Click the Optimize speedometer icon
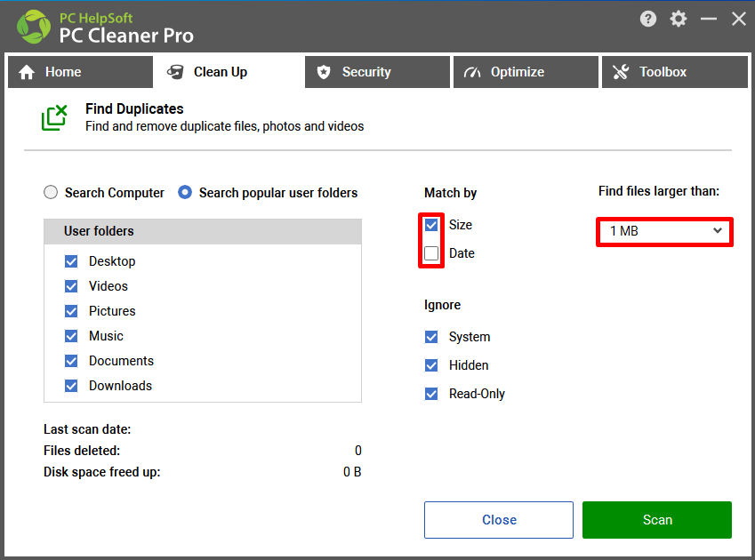Image resolution: width=755 pixels, height=560 pixels. 472,72
